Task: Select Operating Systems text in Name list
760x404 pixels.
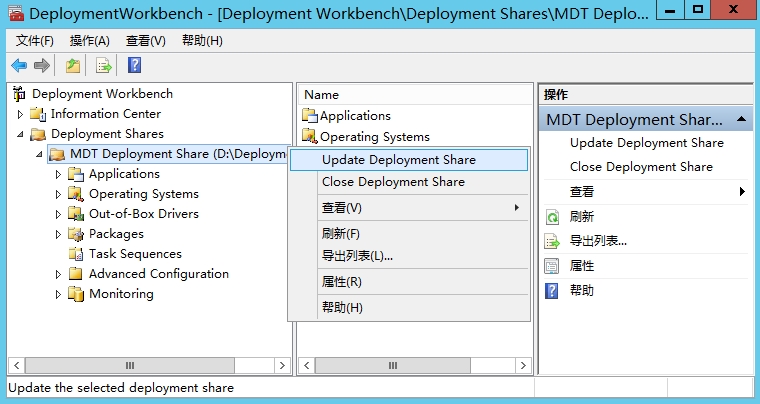Action: coord(375,137)
